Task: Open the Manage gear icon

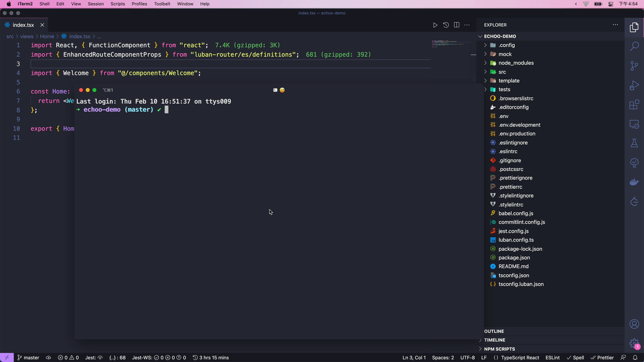Action: (634, 344)
